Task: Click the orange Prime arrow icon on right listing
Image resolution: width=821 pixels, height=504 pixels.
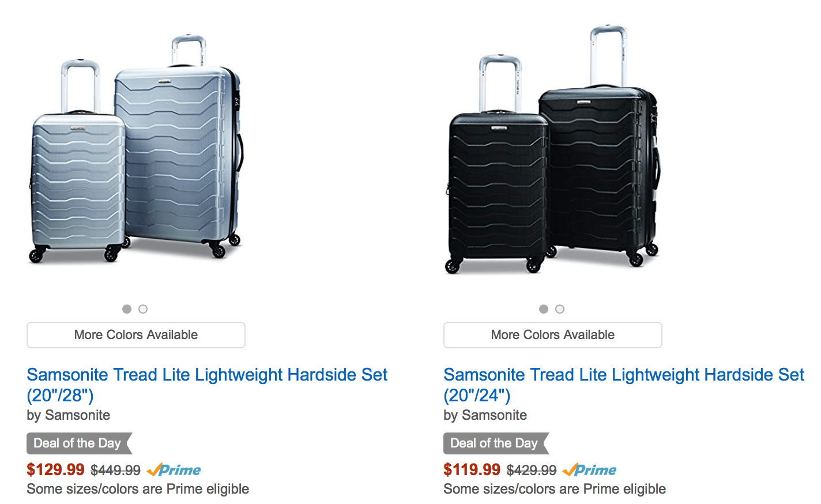Action: pyautogui.click(x=570, y=470)
